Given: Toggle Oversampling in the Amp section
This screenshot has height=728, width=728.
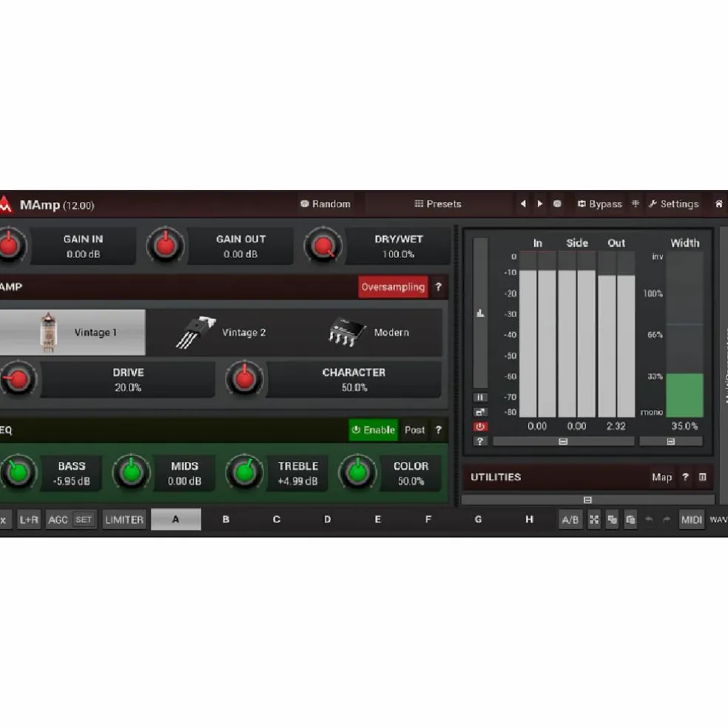Looking at the screenshot, I should [393, 287].
